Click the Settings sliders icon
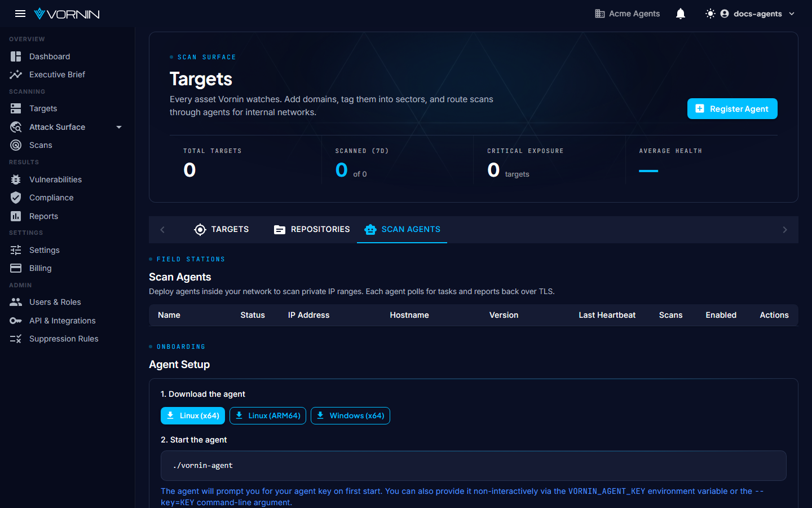The image size is (812, 508). coord(16,250)
